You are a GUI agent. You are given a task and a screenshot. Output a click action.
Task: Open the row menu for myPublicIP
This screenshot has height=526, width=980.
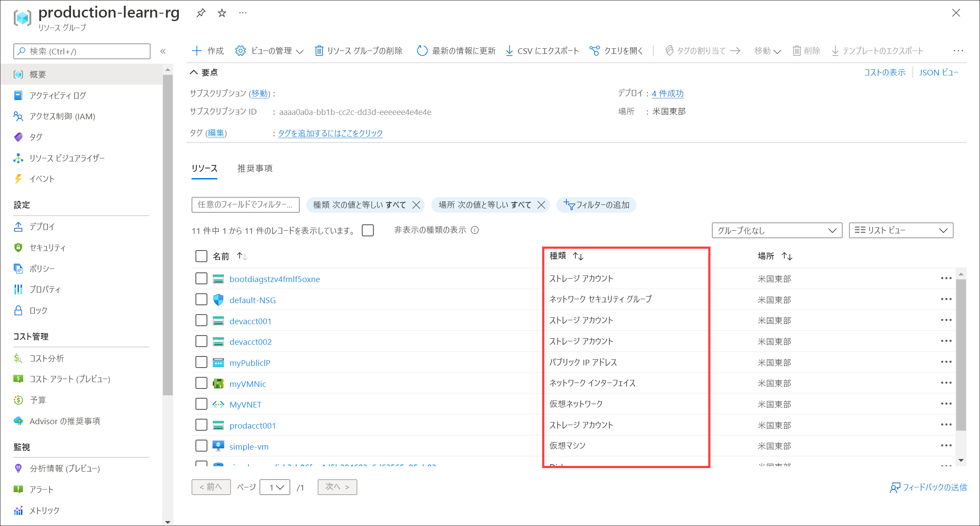coord(946,362)
